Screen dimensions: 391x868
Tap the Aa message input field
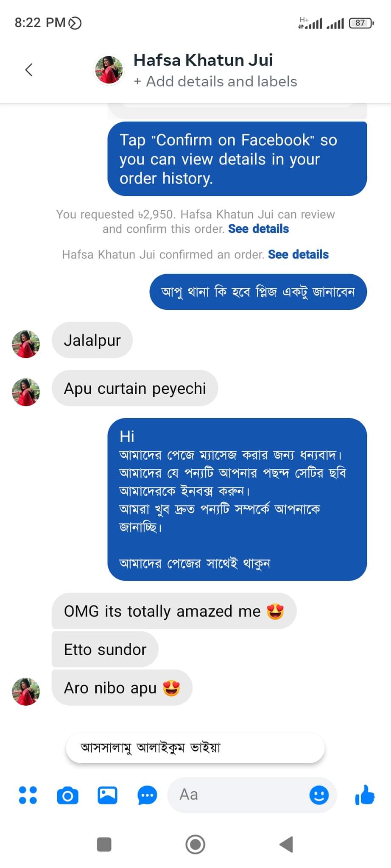tap(237, 795)
